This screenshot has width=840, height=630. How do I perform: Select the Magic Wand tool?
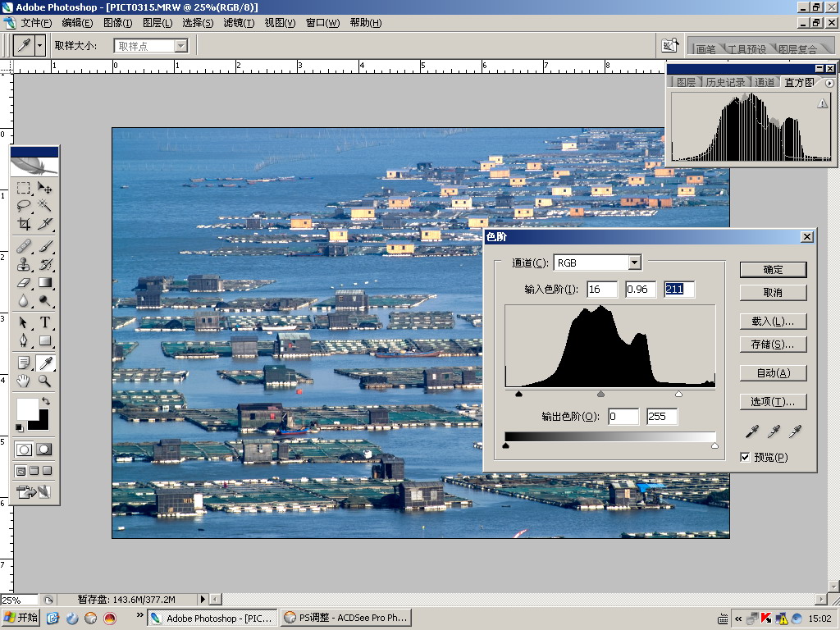pyautogui.click(x=45, y=206)
